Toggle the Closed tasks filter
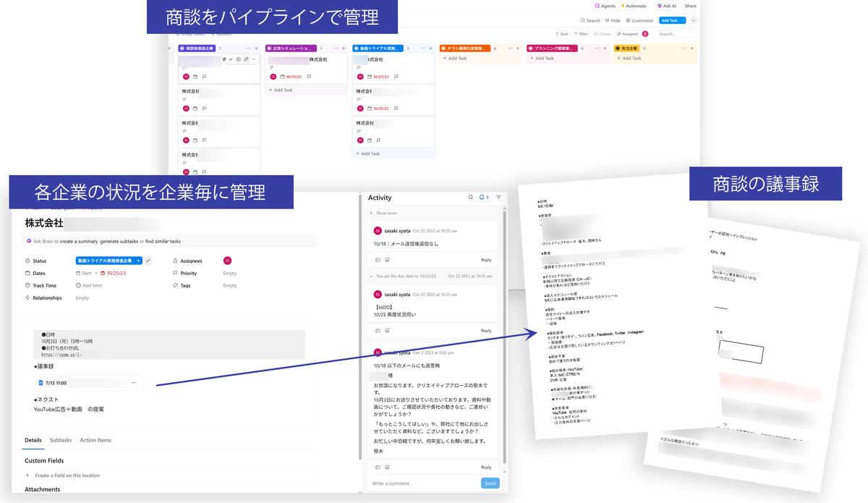The height and width of the screenshot is (503, 868). point(603,33)
